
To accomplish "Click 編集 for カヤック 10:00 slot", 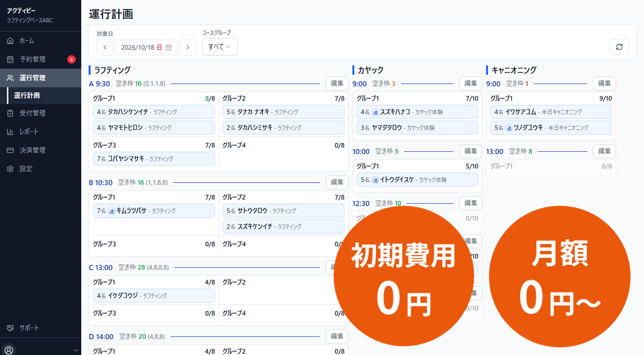I will (471, 151).
